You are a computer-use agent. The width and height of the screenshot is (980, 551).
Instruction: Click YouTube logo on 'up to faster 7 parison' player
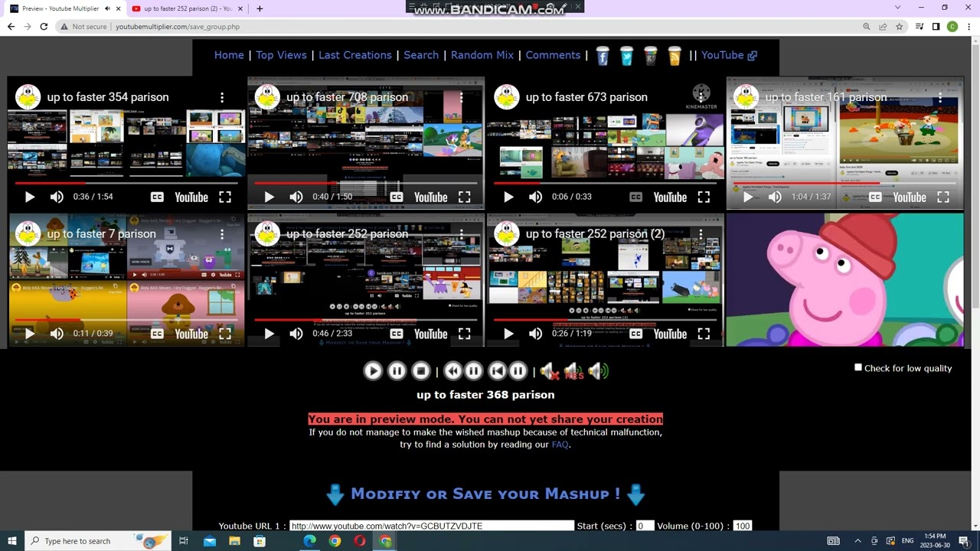pos(191,334)
